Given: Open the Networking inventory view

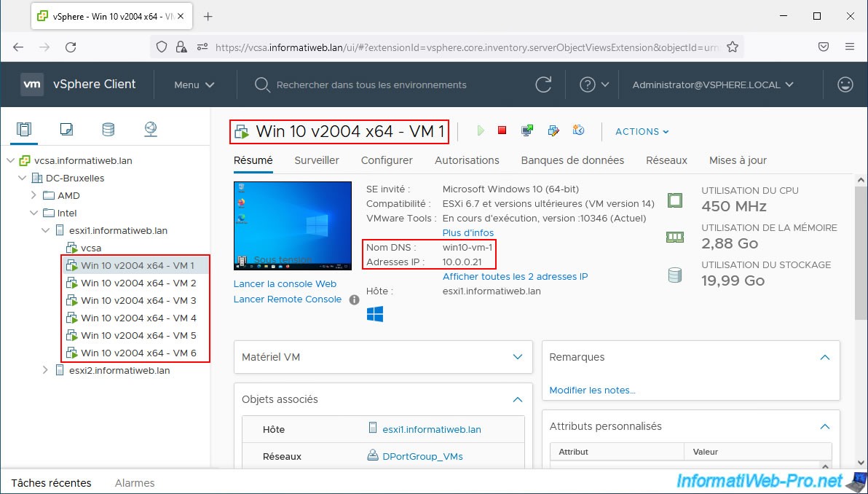Looking at the screenshot, I should tap(151, 130).
